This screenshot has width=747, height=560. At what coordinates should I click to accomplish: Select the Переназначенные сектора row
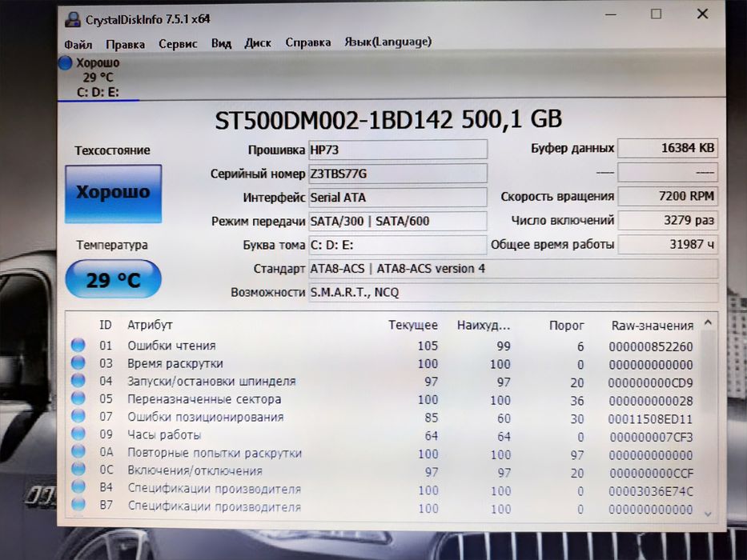[384, 399]
